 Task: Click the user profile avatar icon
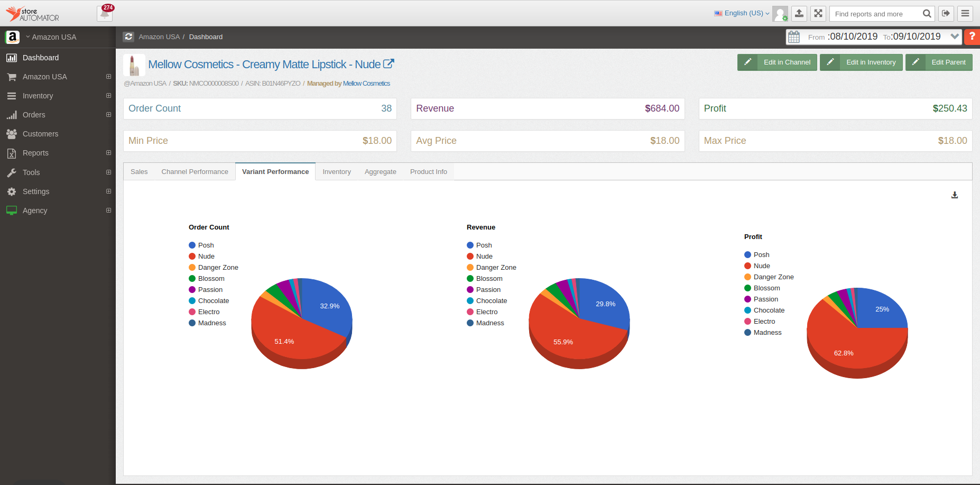coord(780,14)
